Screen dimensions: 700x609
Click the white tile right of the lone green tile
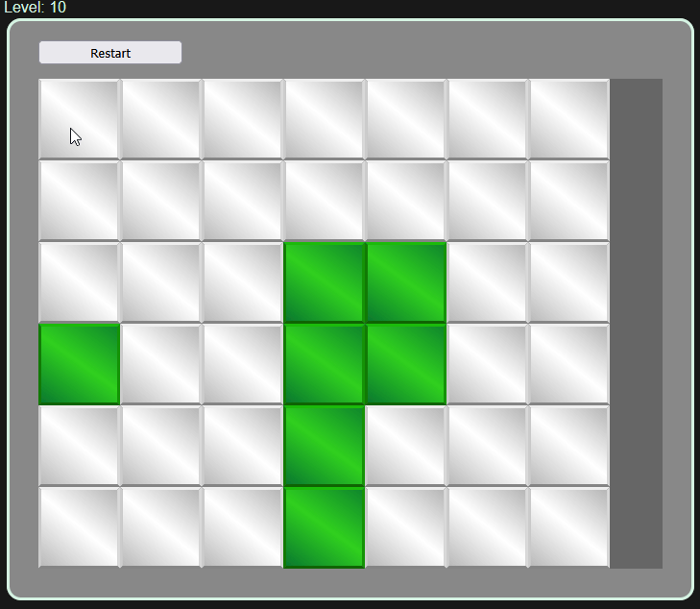point(160,364)
